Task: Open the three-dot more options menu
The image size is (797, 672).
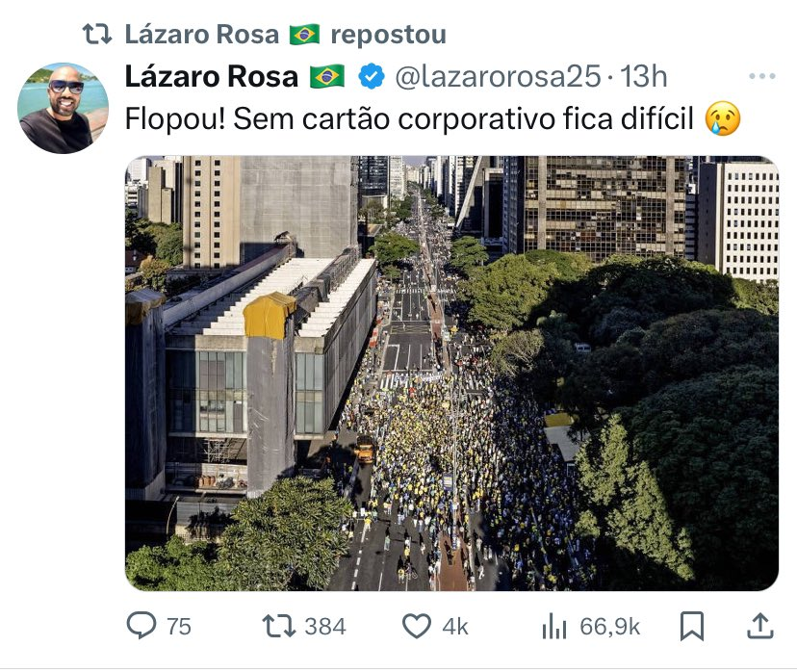Action: click(x=762, y=77)
